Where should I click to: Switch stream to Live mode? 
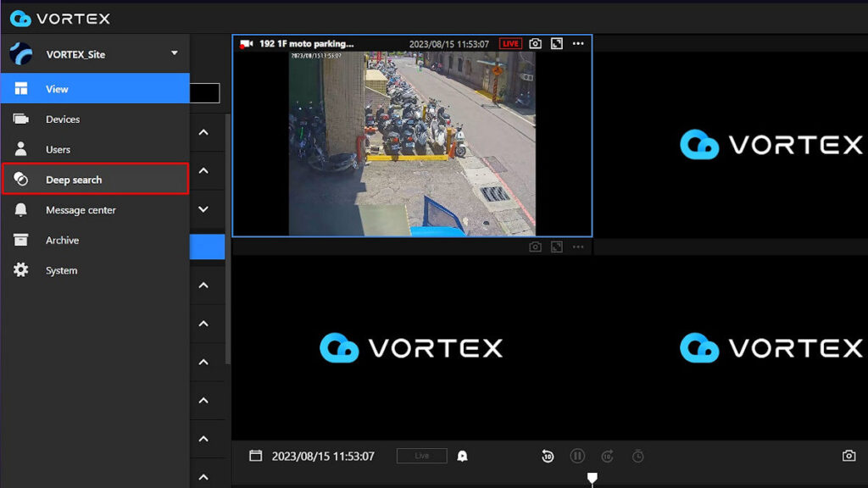coord(420,455)
